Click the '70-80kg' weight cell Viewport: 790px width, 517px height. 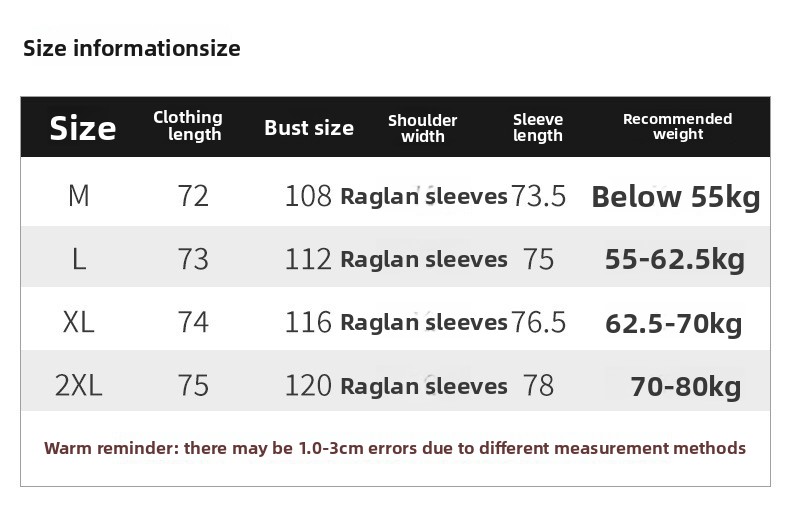click(686, 387)
